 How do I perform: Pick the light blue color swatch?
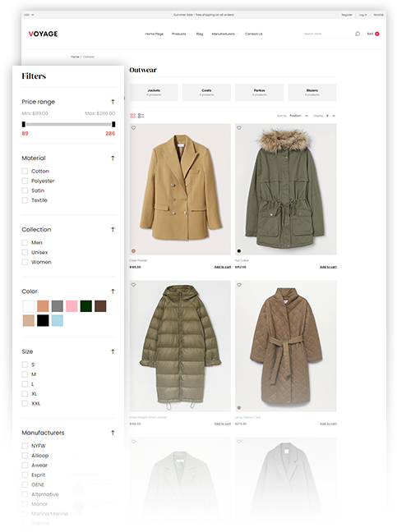58,320
